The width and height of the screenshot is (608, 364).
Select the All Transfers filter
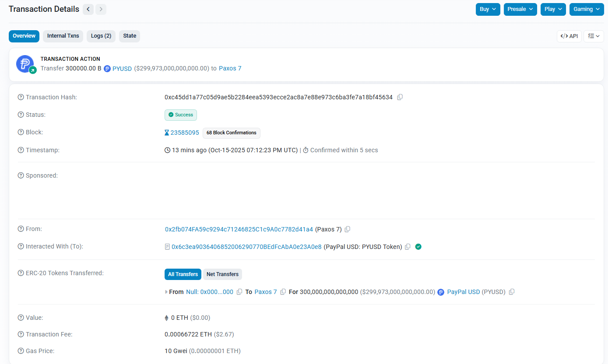click(183, 274)
